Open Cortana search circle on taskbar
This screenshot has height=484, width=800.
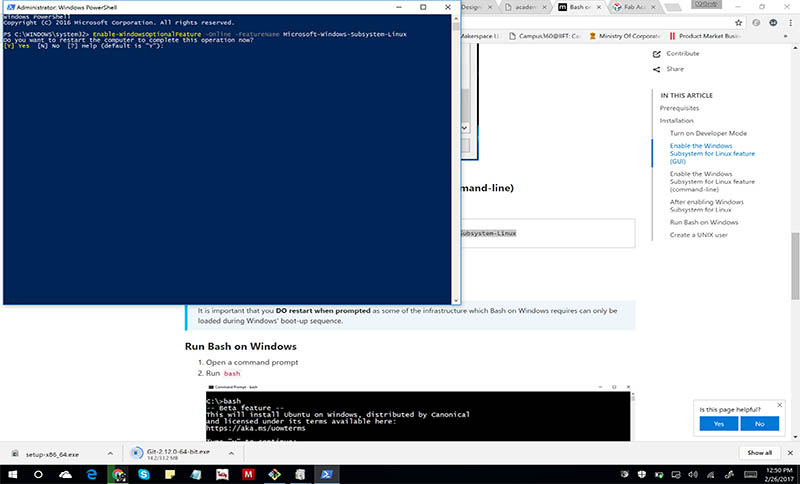pos(38,474)
